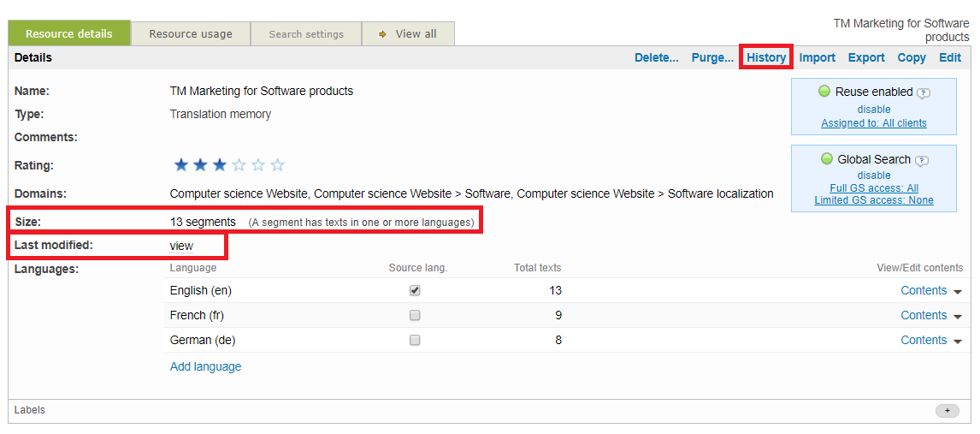Viewport: 980px width, 434px height.
Task: Check the German source language checkbox
Action: point(415,341)
